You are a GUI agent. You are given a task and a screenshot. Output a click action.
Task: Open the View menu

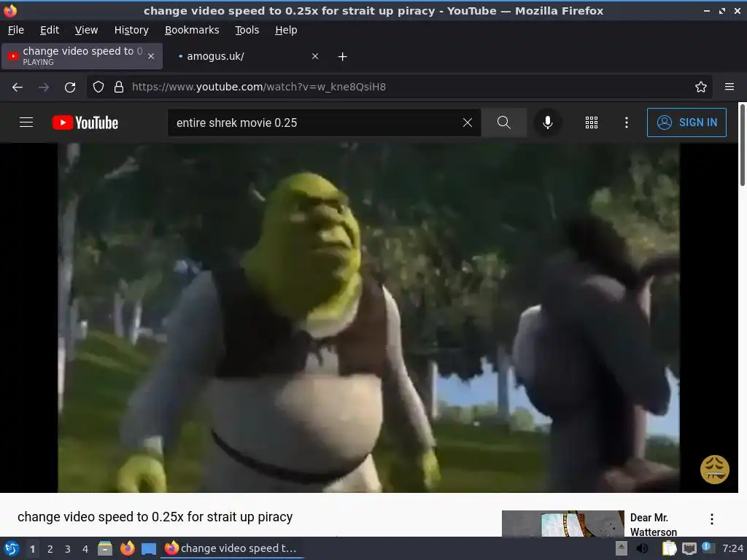(86, 30)
